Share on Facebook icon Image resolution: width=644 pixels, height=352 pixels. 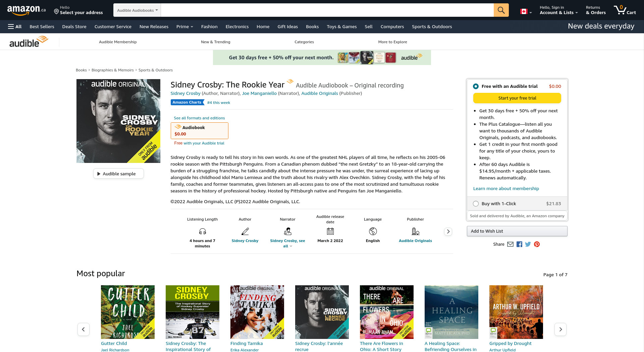pyautogui.click(x=519, y=244)
